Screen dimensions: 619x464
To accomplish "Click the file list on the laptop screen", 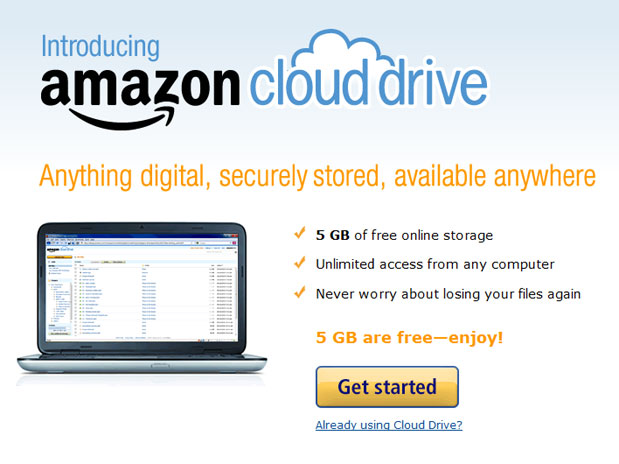I will click(x=155, y=300).
